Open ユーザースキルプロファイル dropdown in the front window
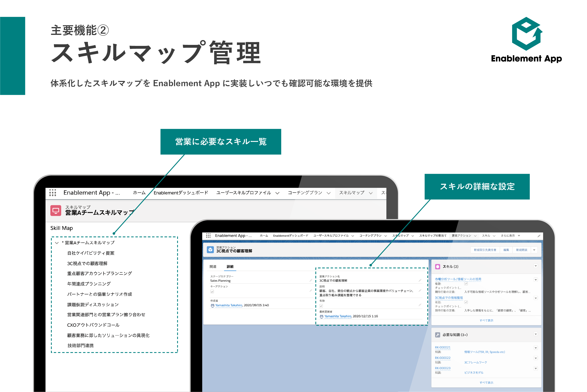 (353, 236)
